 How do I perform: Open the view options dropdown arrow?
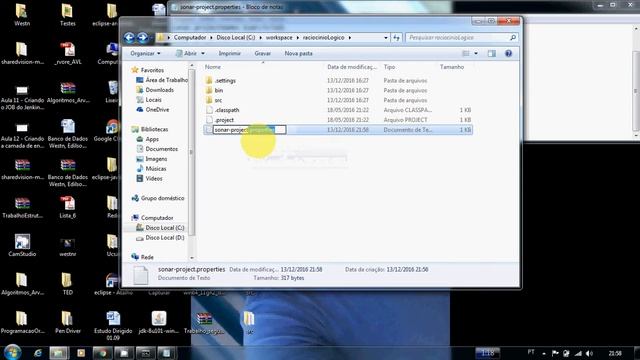click(476, 53)
